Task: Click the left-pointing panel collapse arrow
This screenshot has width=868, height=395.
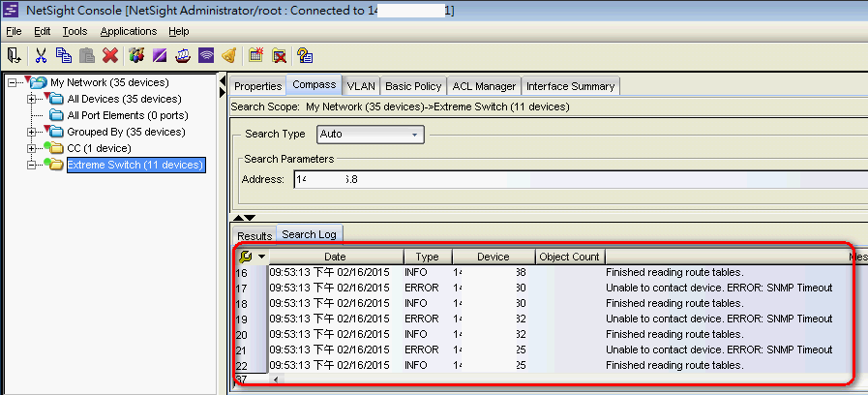Action: [x=224, y=81]
